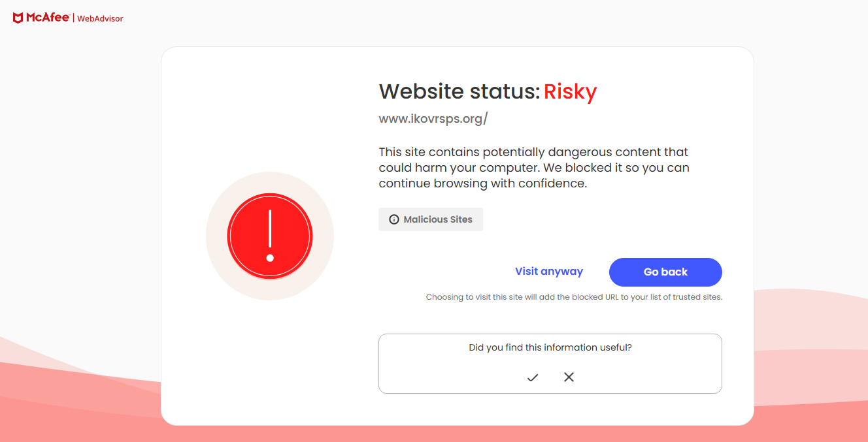Mark the information as useful with checkmark
The height and width of the screenshot is (442, 868).
click(533, 377)
